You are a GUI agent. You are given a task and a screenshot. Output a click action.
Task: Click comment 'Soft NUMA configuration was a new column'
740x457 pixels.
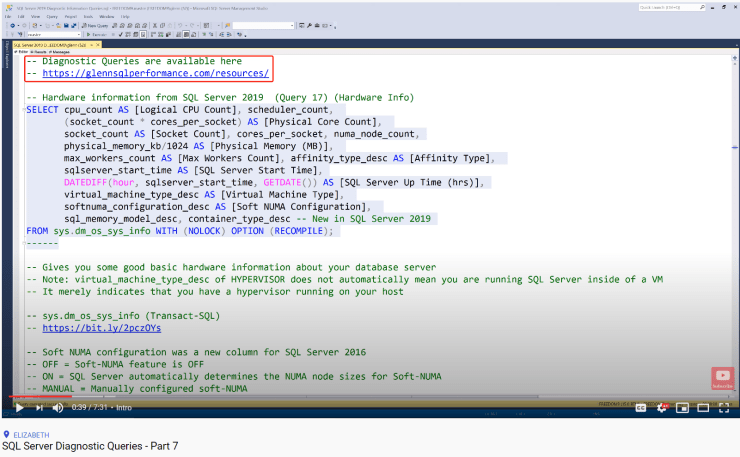[x=196, y=352]
